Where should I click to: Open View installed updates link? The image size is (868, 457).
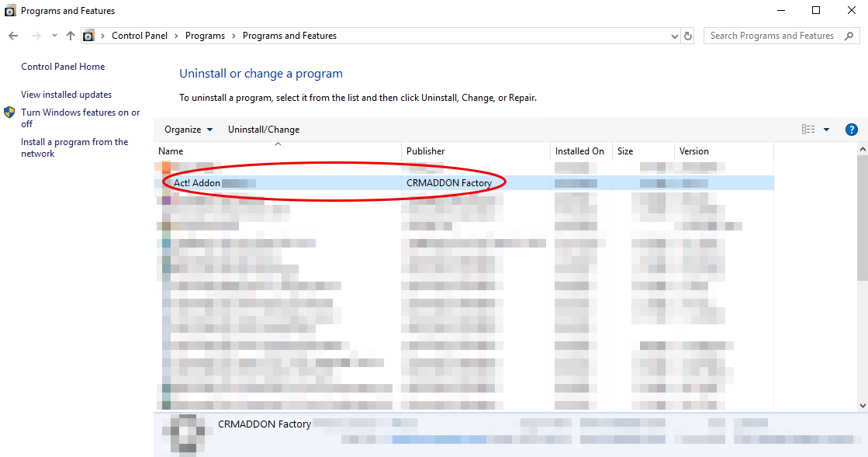tap(67, 95)
